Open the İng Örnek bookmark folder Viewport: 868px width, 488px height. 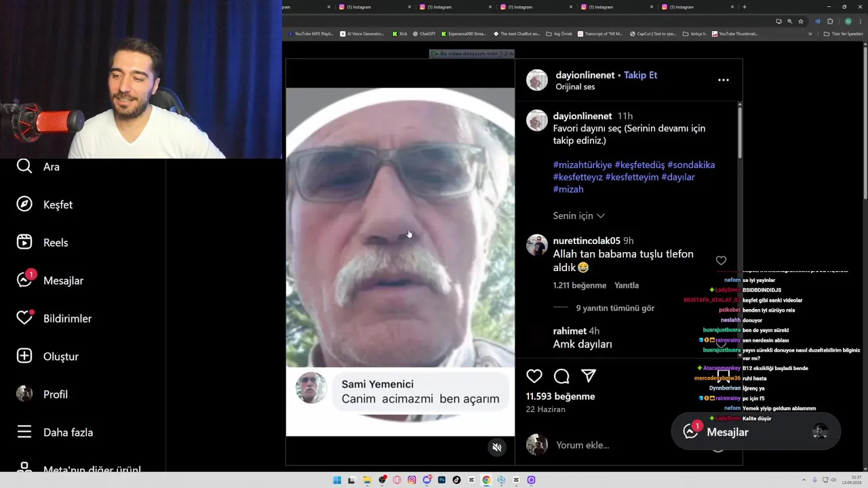pyautogui.click(x=559, y=33)
